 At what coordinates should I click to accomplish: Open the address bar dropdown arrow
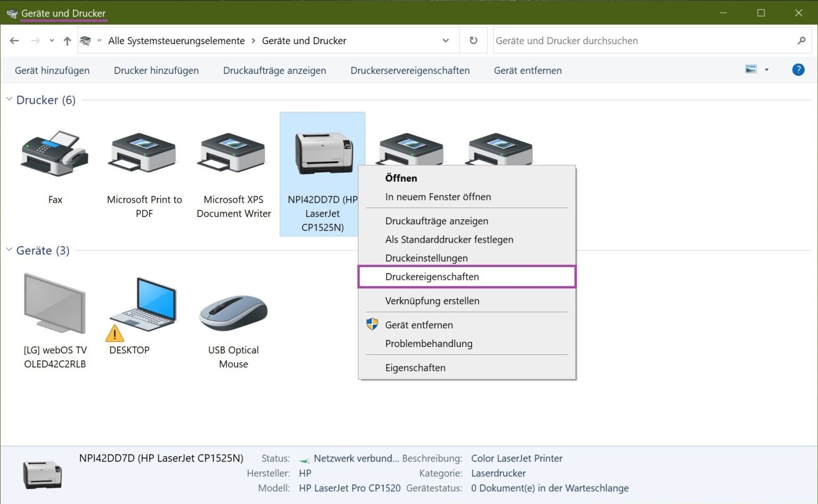coord(445,40)
